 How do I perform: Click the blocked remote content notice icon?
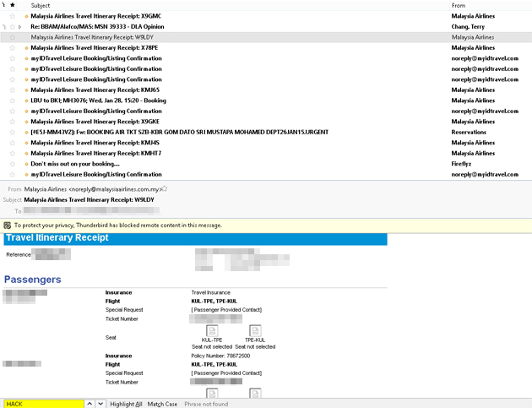8,226
